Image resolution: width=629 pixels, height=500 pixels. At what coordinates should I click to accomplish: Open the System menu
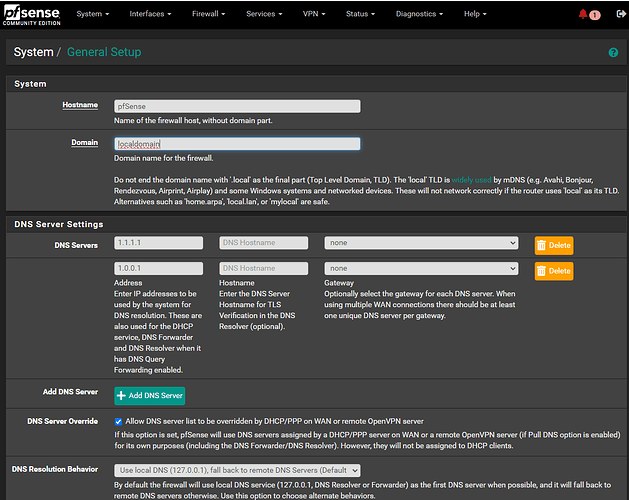pos(93,14)
